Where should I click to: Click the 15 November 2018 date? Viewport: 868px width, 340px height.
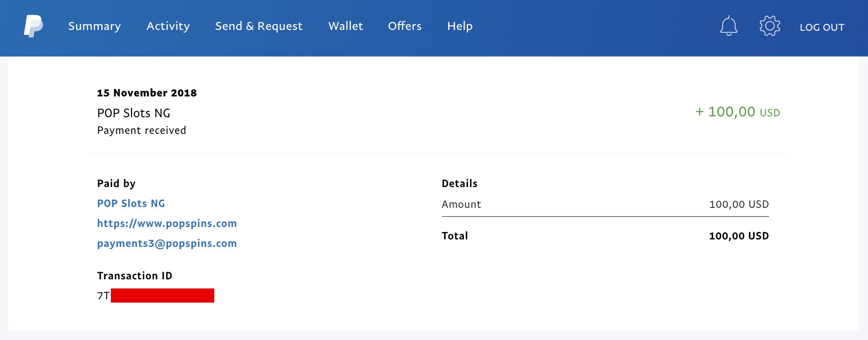click(x=147, y=93)
